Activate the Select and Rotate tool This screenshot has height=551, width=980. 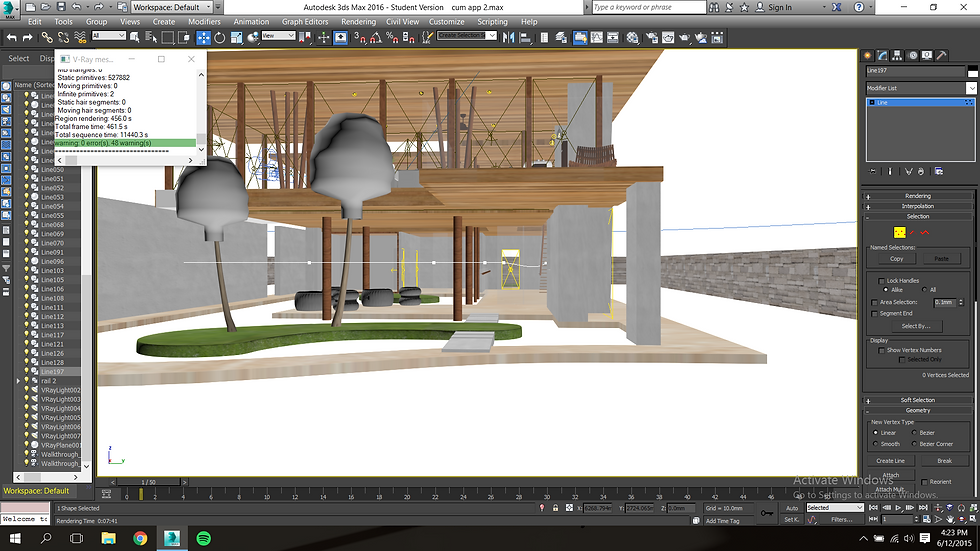tap(219, 38)
